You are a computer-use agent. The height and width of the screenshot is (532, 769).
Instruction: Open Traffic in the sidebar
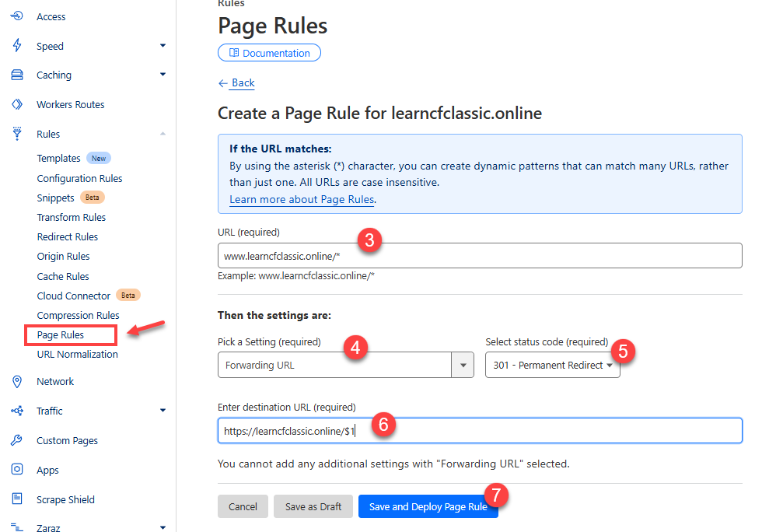(50, 411)
